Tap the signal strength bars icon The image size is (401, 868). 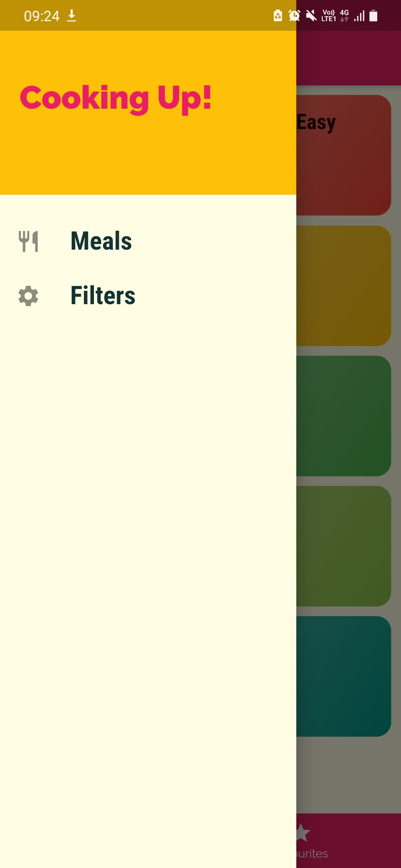tap(359, 16)
